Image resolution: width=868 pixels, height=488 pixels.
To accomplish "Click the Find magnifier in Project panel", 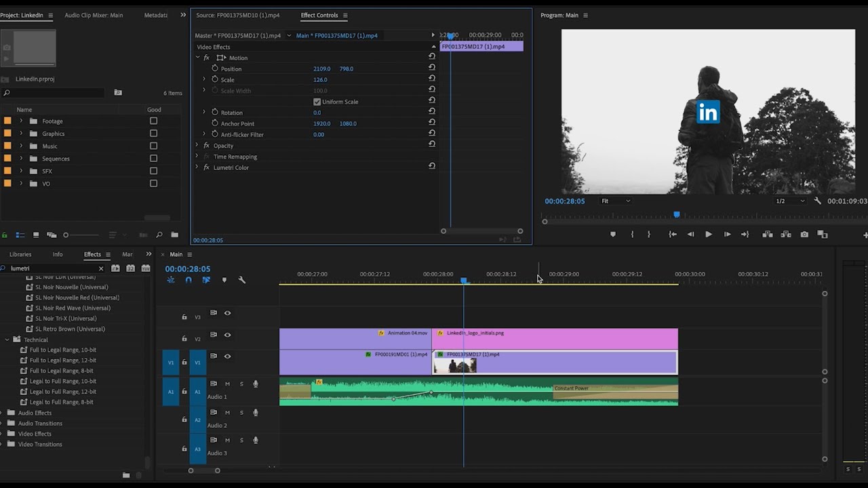I will (159, 235).
